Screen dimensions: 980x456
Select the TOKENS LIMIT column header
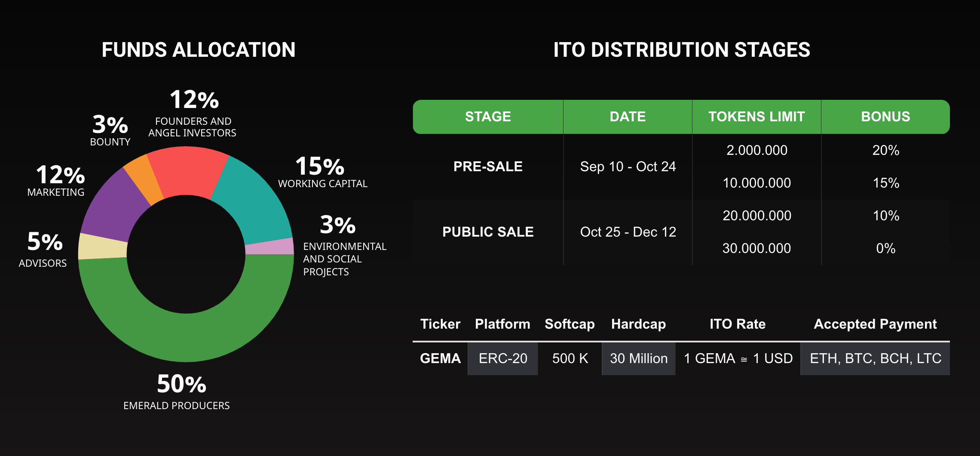coord(756,117)
